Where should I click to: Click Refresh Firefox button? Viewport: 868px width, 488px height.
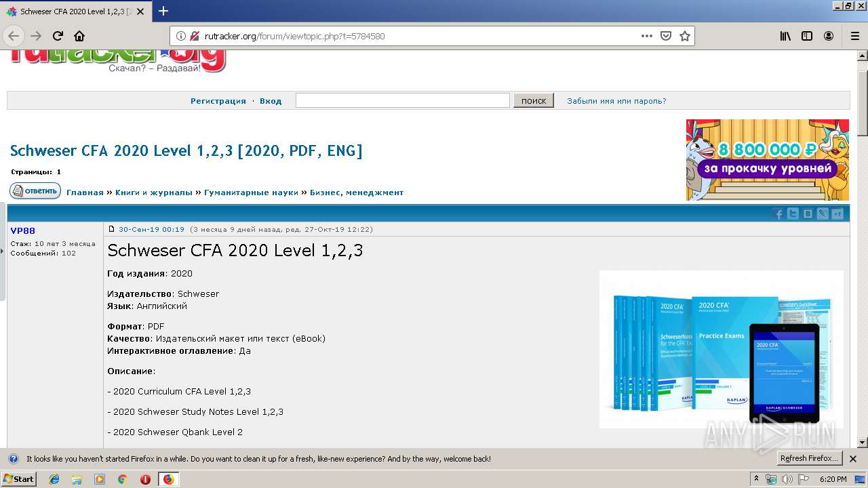point(809,459)
